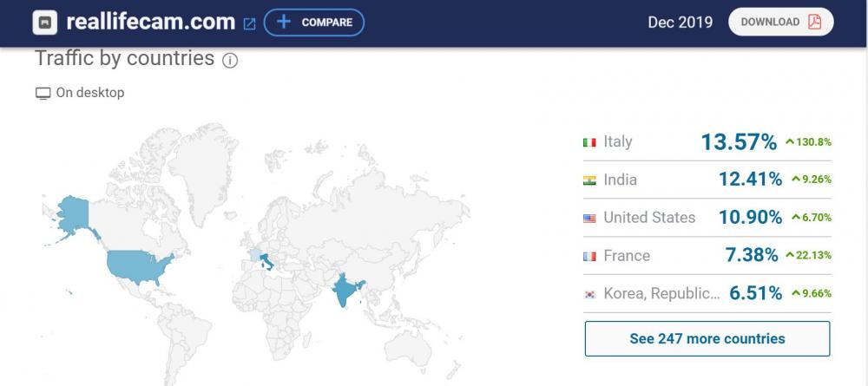This screenshot has width=868, height=386.
Task: Click the reallifecam.com site favicon icon
Action: click(x=45, y=23)
